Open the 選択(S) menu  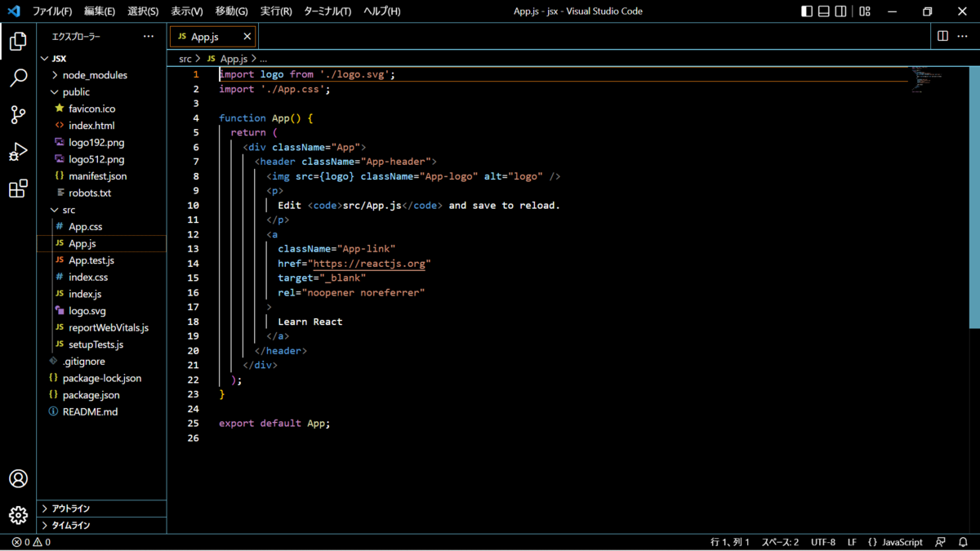[143, 11]
